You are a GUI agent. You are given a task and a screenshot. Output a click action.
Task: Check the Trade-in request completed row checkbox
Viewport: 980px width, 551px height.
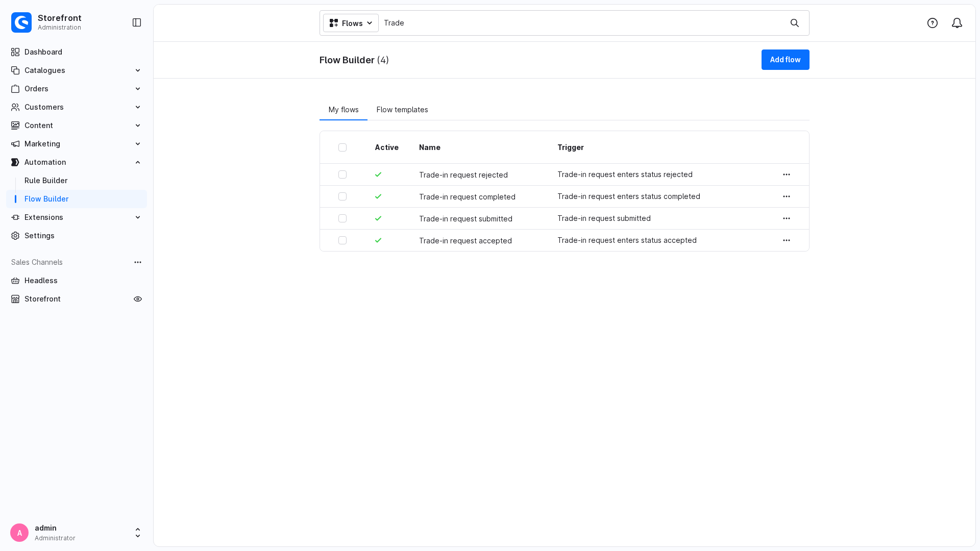pyautogui.click(x=342, y=196)
